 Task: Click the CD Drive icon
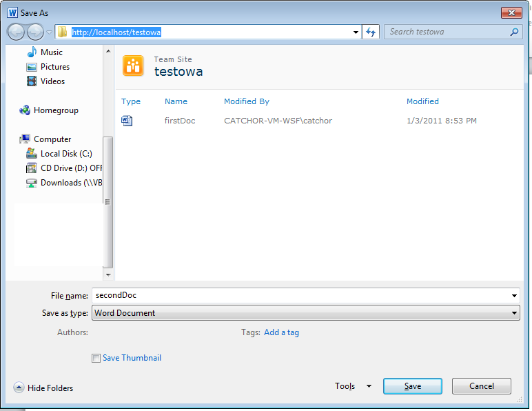[x=32, y=168]
